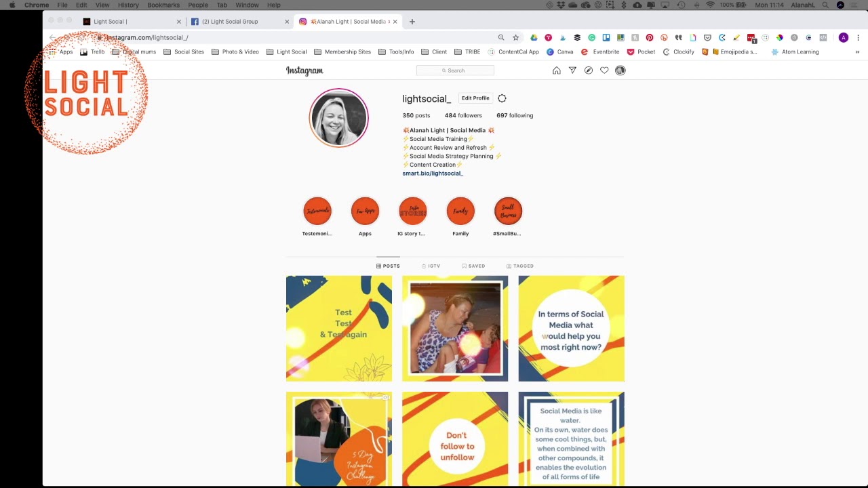Screen dimensions: 868x488
Task: Show more bookmarks with the double chevron
Action: coord(857,52)
